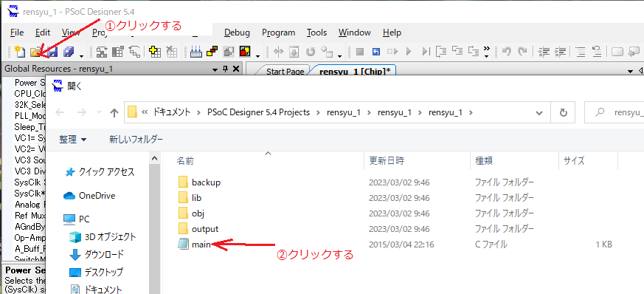The height and width of the screenshot is (294, 644).
Task: Pin the Global Resources panel
Action: tap(226, 69)
